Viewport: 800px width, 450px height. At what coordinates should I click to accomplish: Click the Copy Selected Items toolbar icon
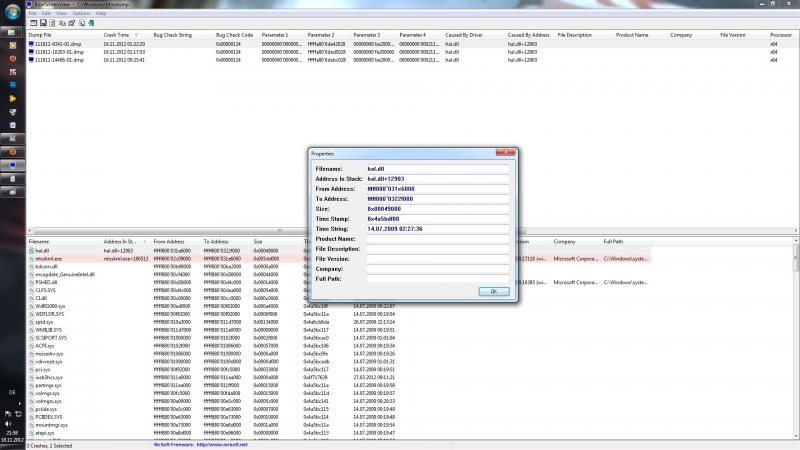click(x=62, y=23)
